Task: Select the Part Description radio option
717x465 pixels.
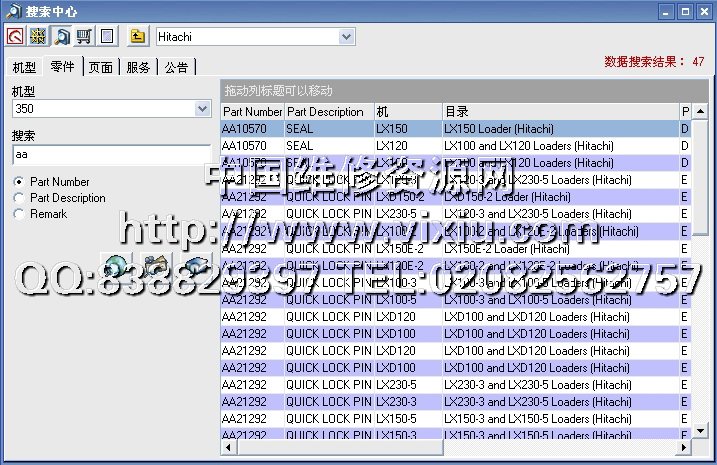Action: [19, 198]
